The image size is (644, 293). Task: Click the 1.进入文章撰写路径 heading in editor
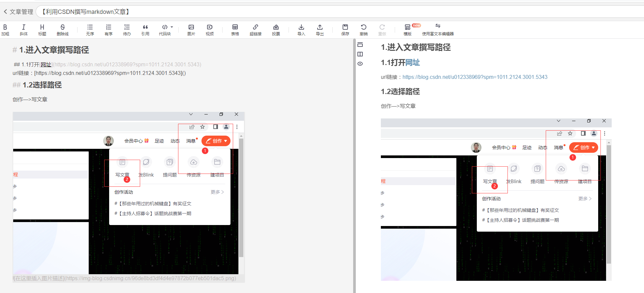[x=54, y=50]
